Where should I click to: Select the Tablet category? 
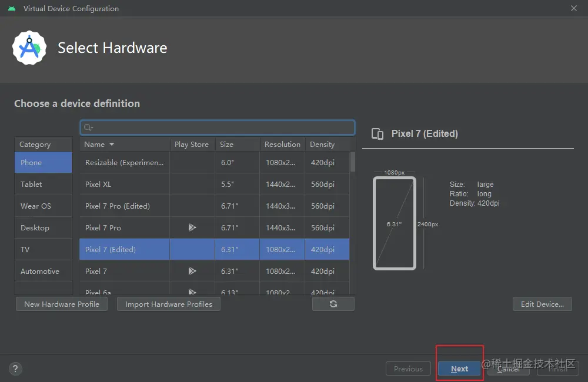click(x=43, y=184)
